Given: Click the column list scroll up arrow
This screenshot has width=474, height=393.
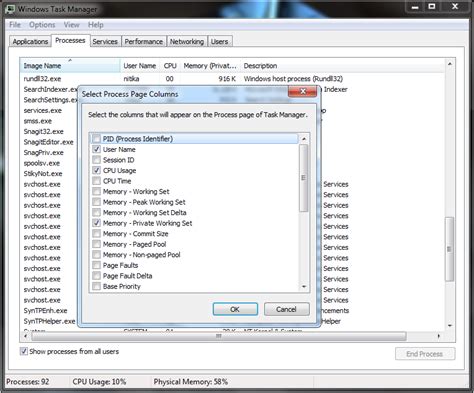Looking at the screenshot, I should tap(304, 139).
